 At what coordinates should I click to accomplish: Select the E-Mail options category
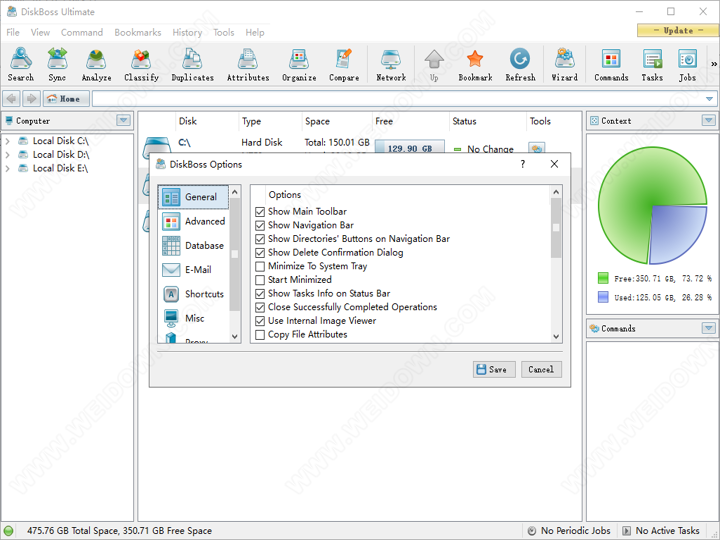pos(193,270)
